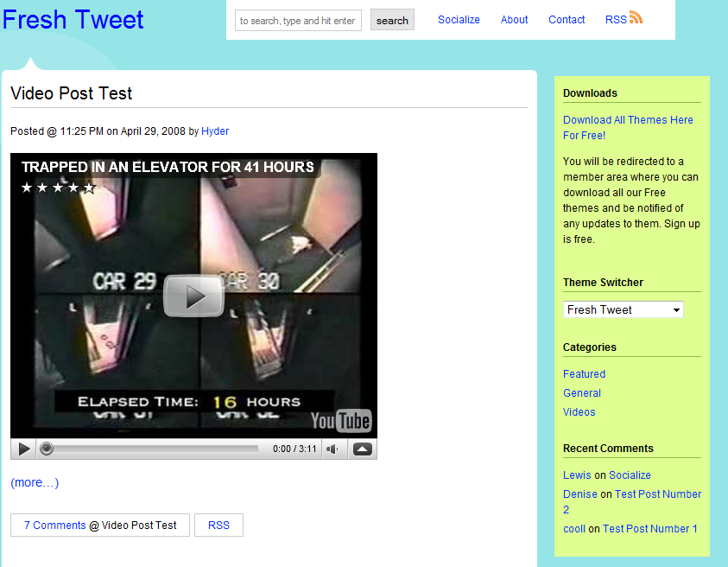Mute the video with the speaker icon
This screenshot has height=567, width=728.
point(332,449)
